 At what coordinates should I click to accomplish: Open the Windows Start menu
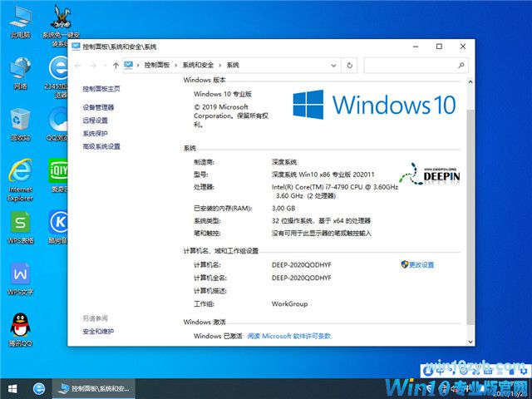point(12,388)
